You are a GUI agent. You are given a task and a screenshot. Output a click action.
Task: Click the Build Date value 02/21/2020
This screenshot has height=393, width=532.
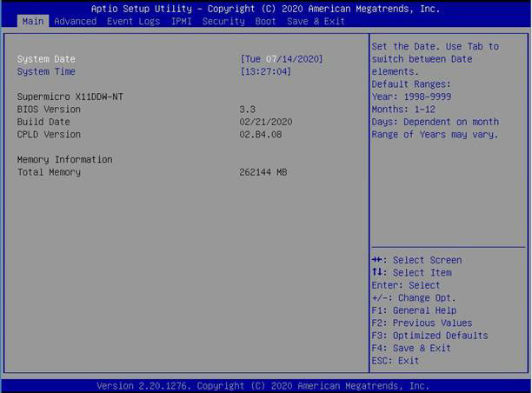point(265,122)
